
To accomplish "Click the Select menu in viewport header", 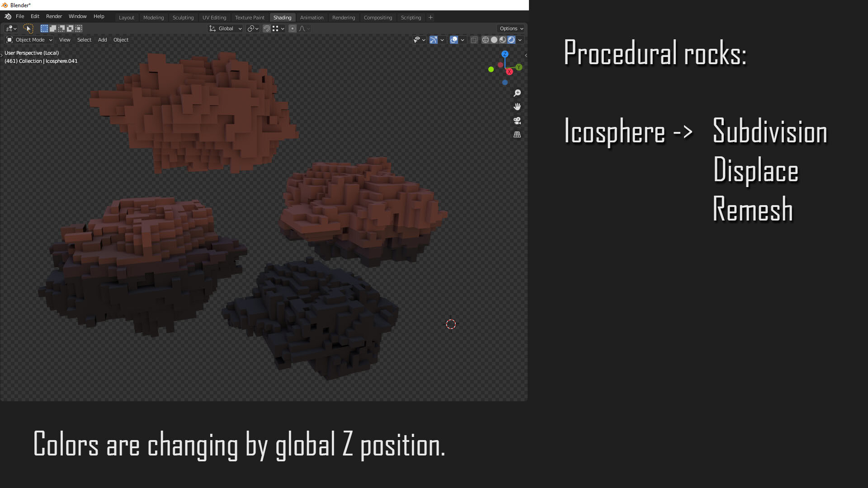I will point(84,40).
